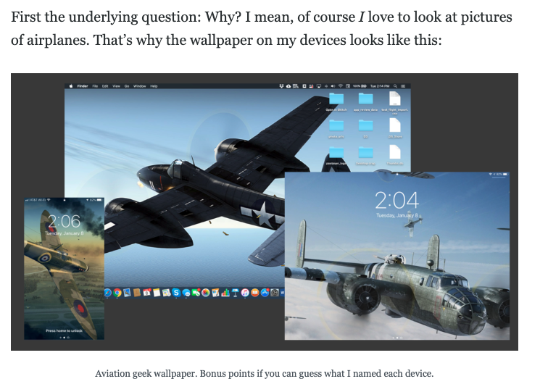The height and width of the screenshot is (392, 548).
Task: Click 'Press home to unlock' on phone
Action: pos(65,330)
